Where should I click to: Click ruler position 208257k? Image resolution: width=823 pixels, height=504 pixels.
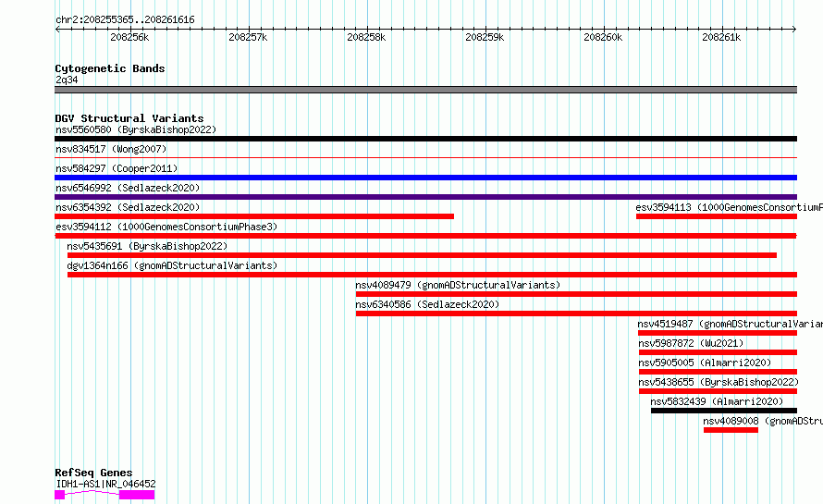[x=248, y=37]
